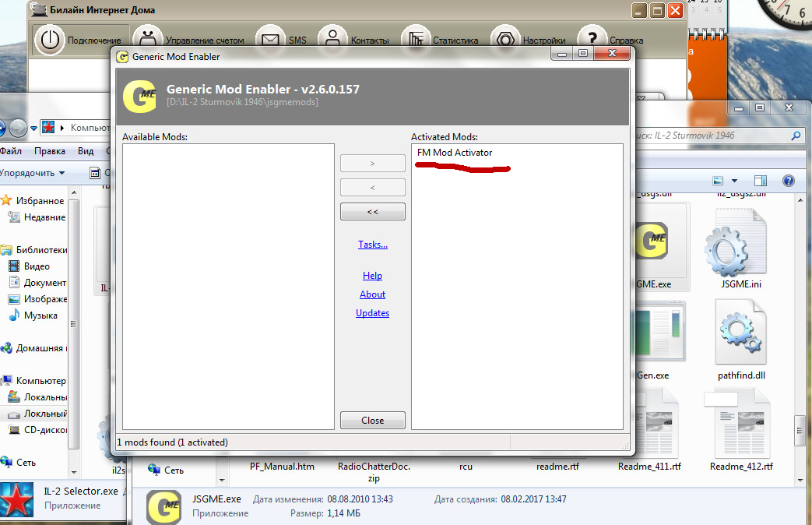812x525 pixels.
Task: Select the readme.rtf file label
Action: coord(557,467)
